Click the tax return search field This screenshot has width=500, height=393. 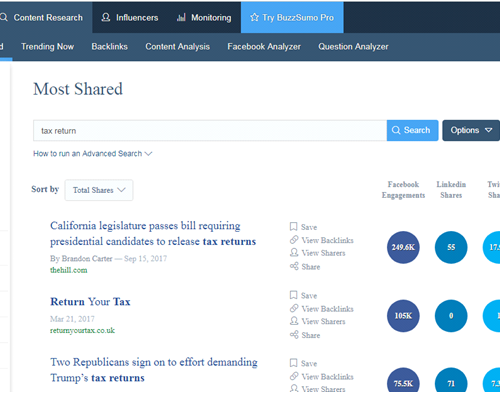click(x=210, y=131)
